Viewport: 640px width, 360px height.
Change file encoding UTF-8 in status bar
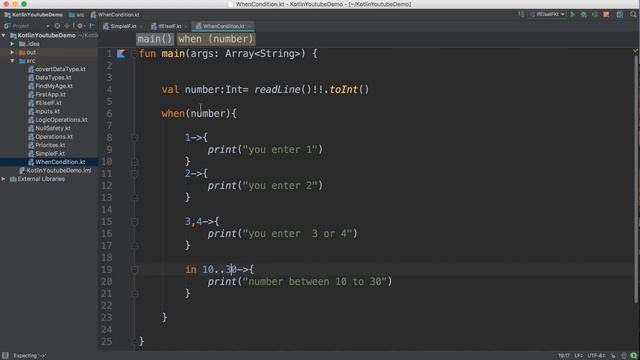click(x=596, y=356)
